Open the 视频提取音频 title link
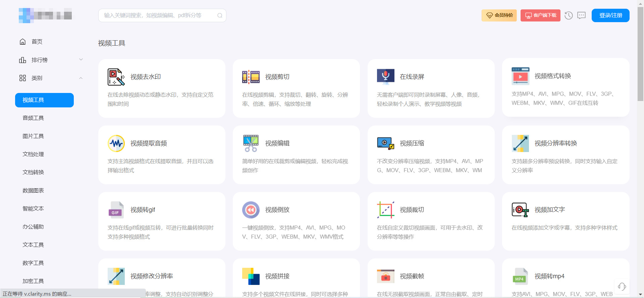Image resolution: width=644 pixels, height=298 pixels. [149, 143]
